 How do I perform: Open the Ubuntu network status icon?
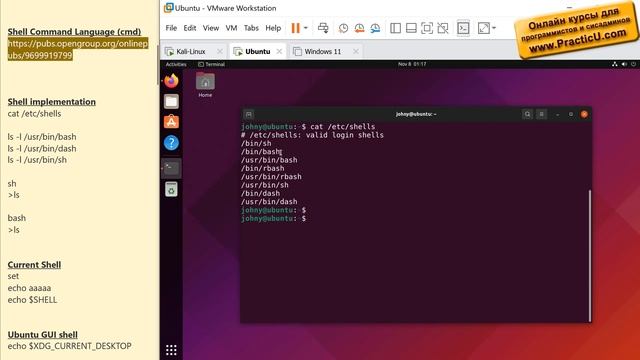click(615, 64)
